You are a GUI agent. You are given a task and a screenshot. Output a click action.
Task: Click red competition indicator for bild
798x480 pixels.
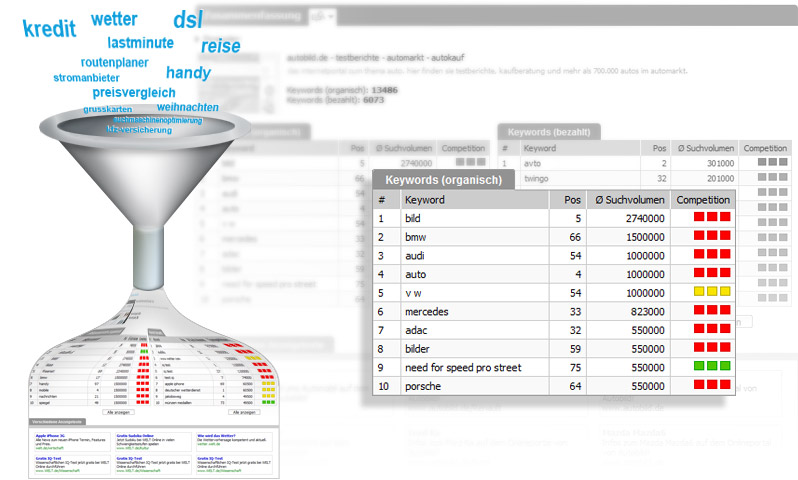pyautogui.click(x=712, y=217)
